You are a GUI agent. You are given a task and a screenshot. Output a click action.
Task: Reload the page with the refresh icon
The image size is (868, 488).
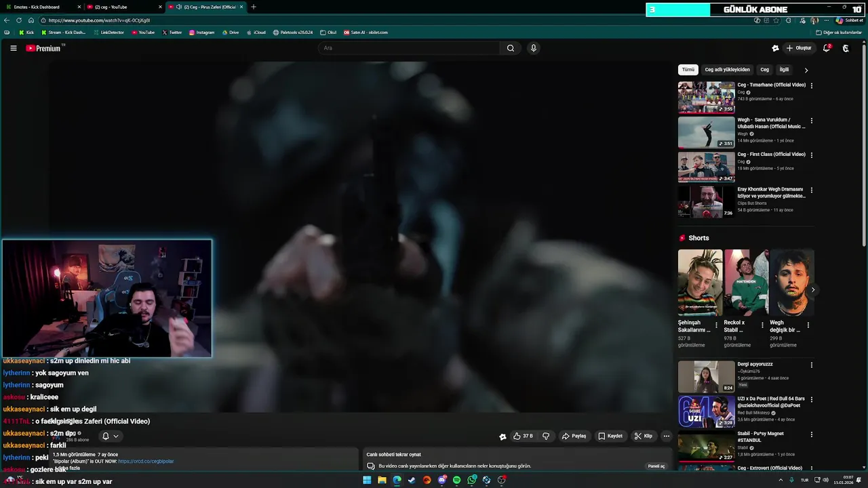(19, 20)
